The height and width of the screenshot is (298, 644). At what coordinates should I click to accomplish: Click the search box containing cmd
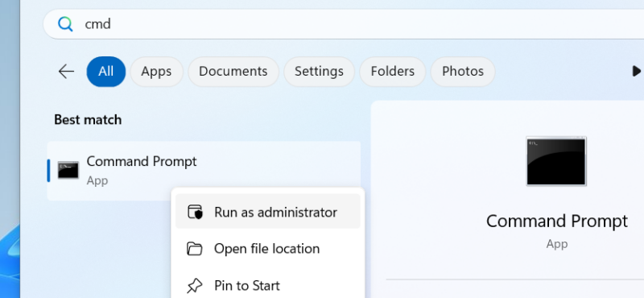pos(344,24)
